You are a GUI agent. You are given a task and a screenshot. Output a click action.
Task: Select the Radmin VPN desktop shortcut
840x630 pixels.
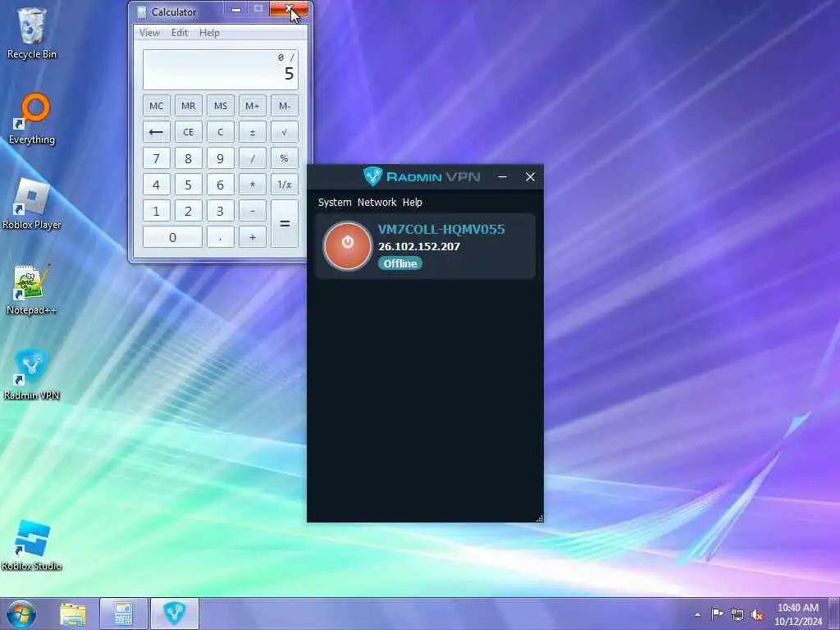pyautogui.click(x=32, y=374)
